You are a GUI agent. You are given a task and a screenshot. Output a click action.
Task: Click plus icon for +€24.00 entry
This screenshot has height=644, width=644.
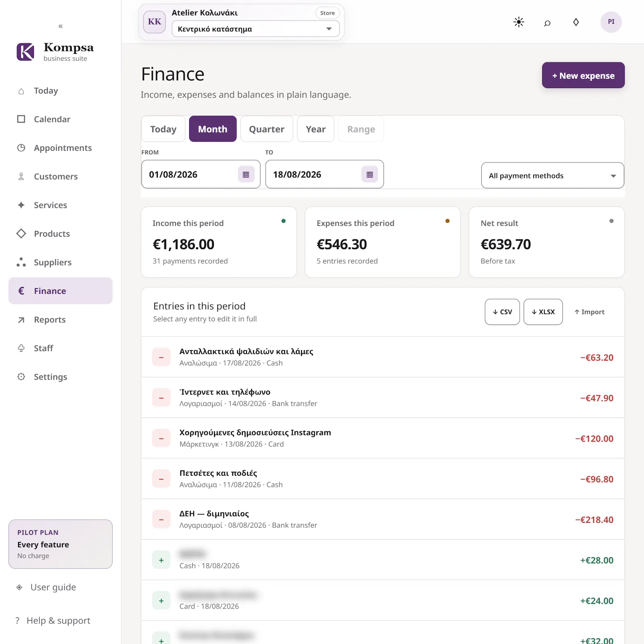click(161, 601)
